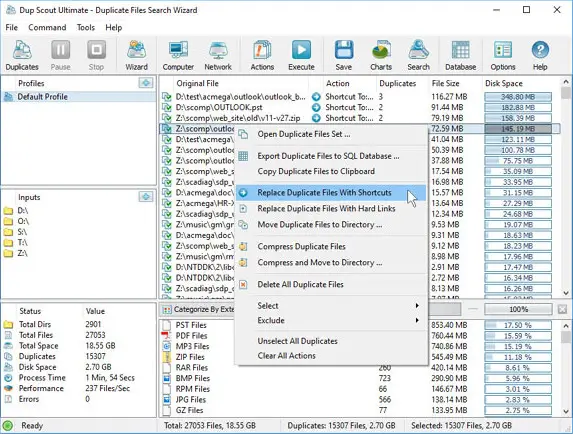Expand the Select submenu arrow
573x434 pixels.
point(417,305)
